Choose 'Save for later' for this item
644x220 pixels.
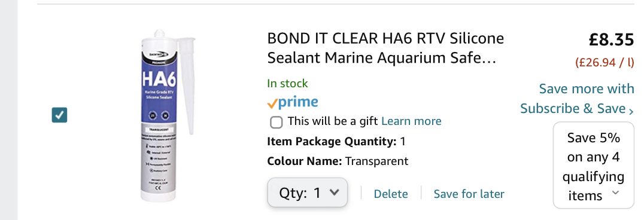click(x=469, y=194)
